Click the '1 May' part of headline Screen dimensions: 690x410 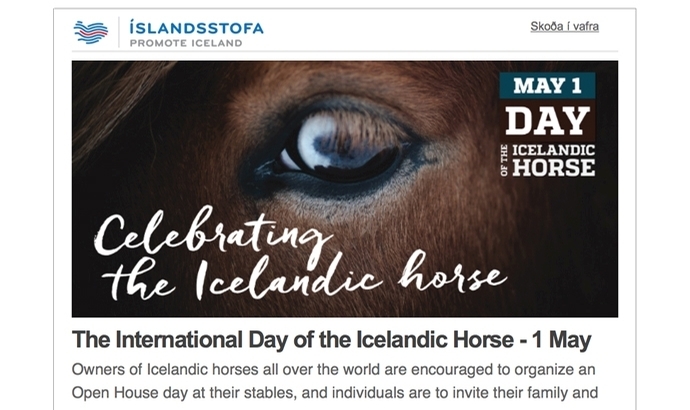[x=562, y=340]
